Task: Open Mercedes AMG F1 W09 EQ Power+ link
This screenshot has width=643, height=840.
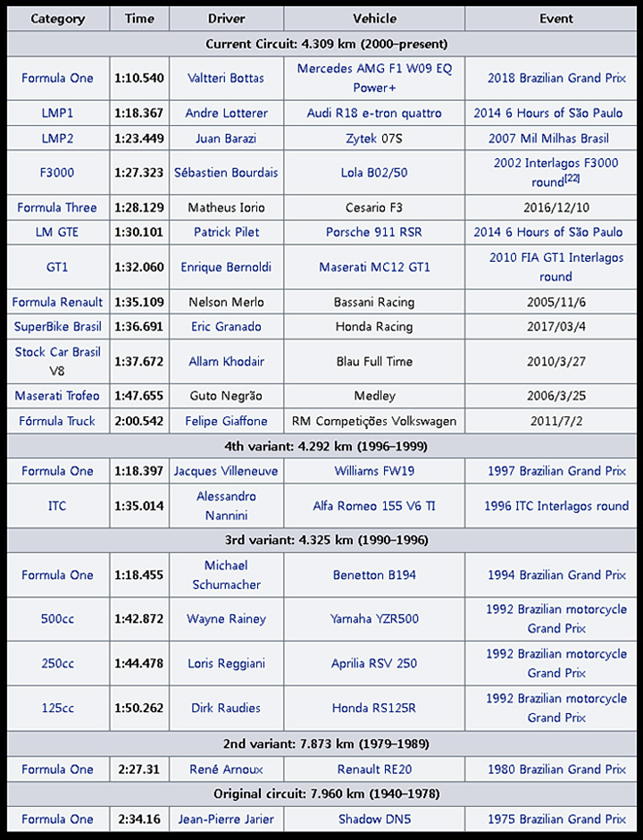Action: 374,79
